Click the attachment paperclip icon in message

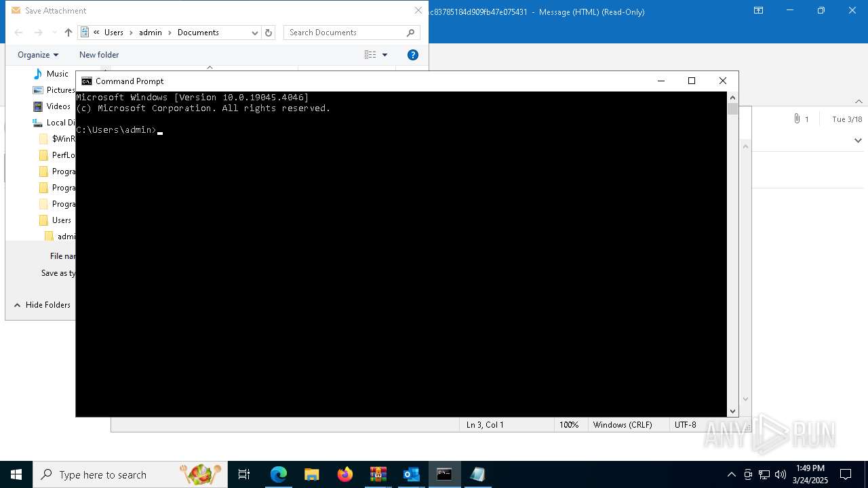[x=797, y=119]
